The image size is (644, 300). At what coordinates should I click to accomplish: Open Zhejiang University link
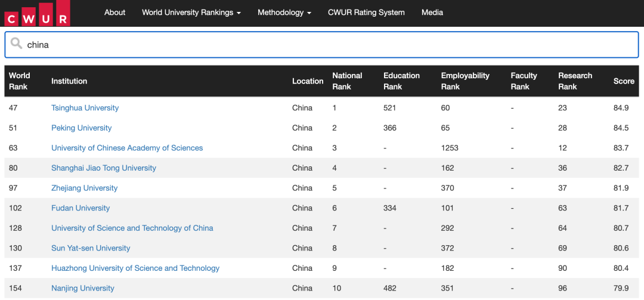click(x=84, y=188)
